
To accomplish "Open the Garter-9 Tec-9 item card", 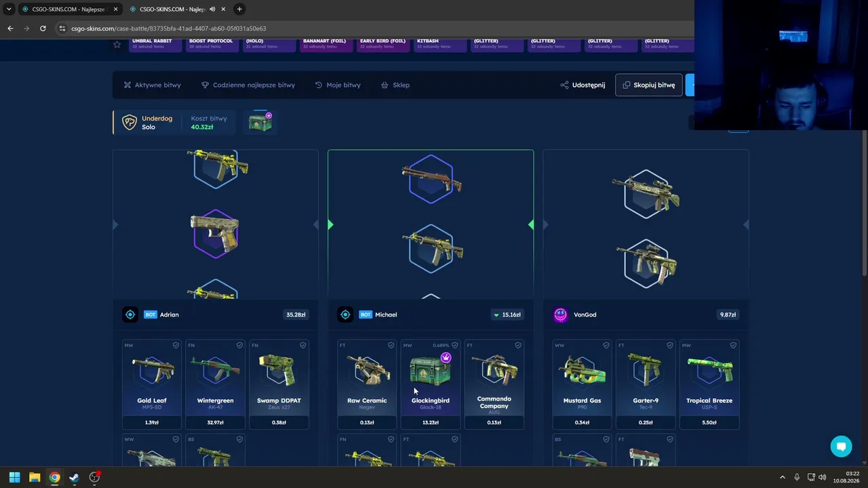I will [646, 384].
